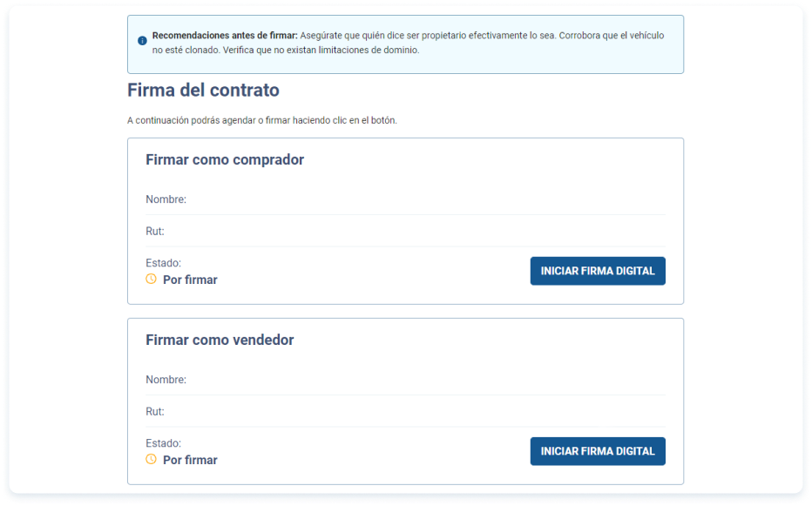Image resolution: width=812 pixels, height=506 pixels.
Task: Click 'Por firmar' status for comprador
Action: click(x=190, y=280)
